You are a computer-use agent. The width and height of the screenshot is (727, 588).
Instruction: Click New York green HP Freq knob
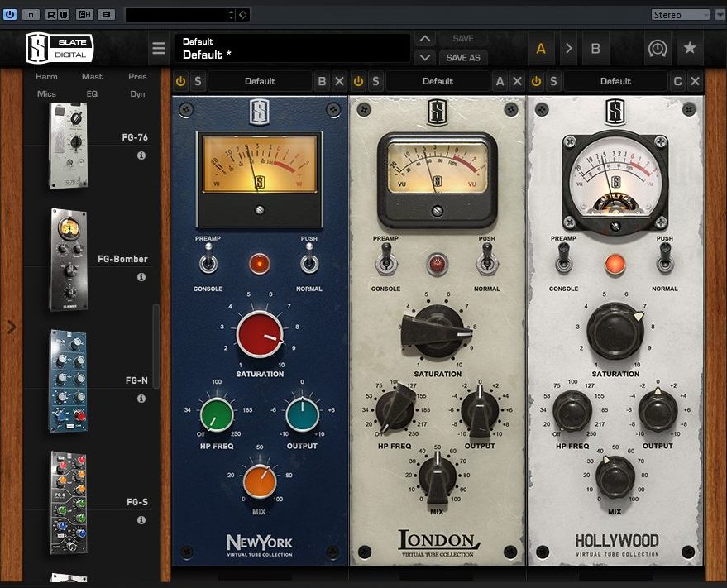217,414
